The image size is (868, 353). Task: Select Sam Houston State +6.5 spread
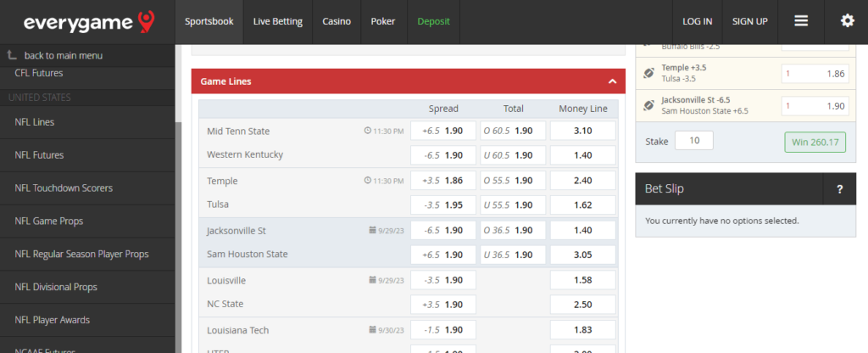(442, 255)
